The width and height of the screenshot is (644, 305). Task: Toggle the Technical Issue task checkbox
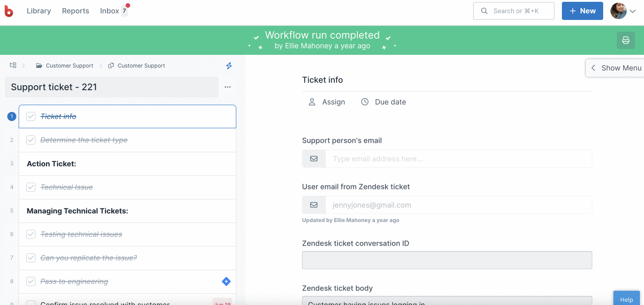click(31, 187)
